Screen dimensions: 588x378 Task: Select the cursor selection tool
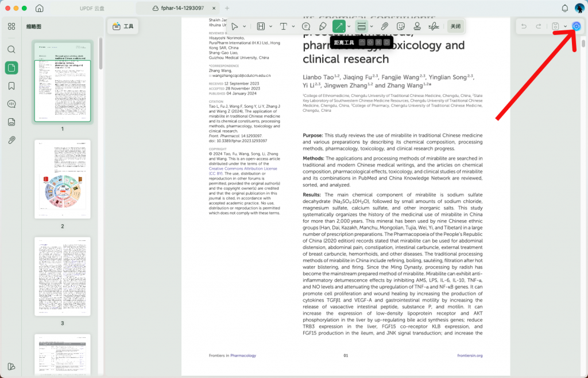pos(235,26)
